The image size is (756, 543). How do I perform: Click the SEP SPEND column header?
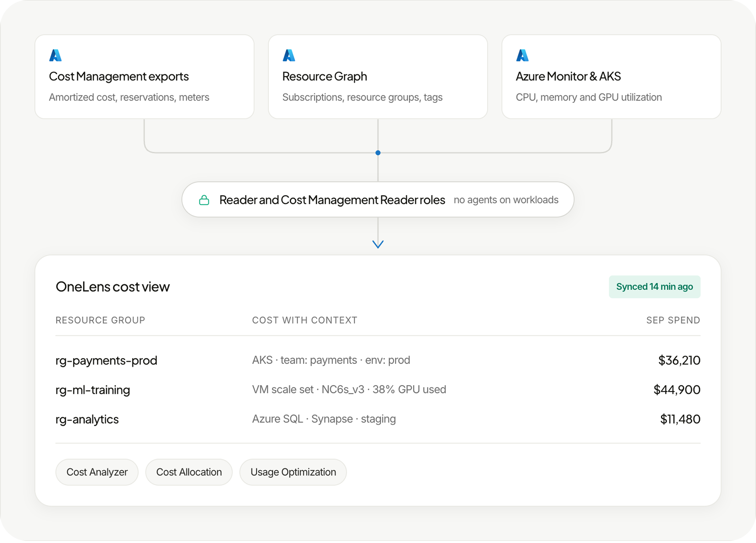[x=673, y=320]
